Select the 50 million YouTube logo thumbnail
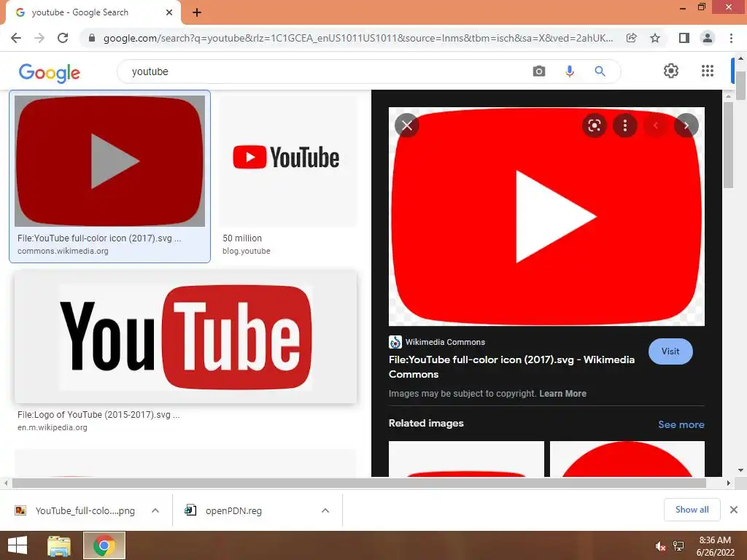 coord(287,161)
